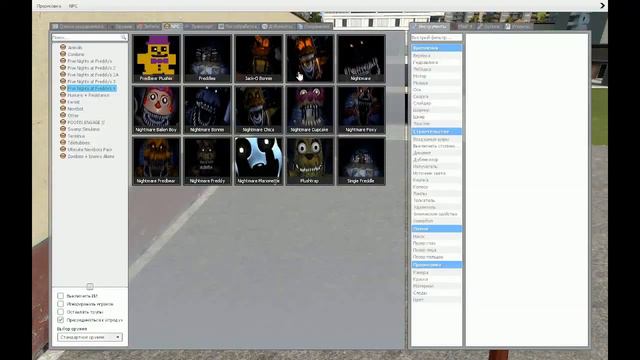Select the Мотор tool
The width and height of the screenshot is (640, 360).
pos(436,76)
